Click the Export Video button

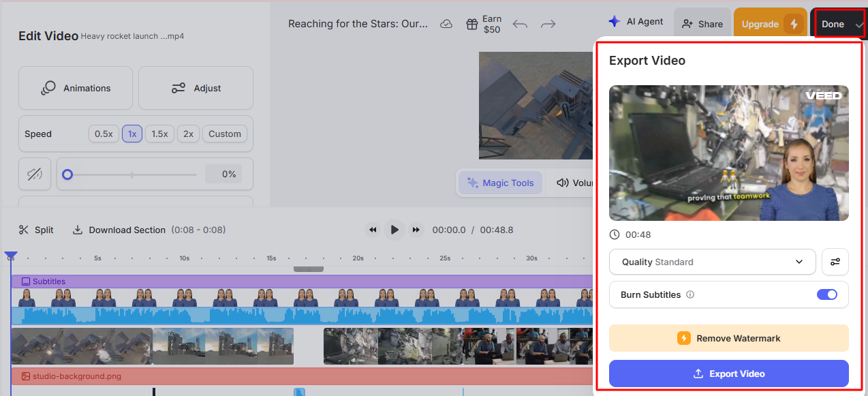pyautogui.click(x=728, y=374)
